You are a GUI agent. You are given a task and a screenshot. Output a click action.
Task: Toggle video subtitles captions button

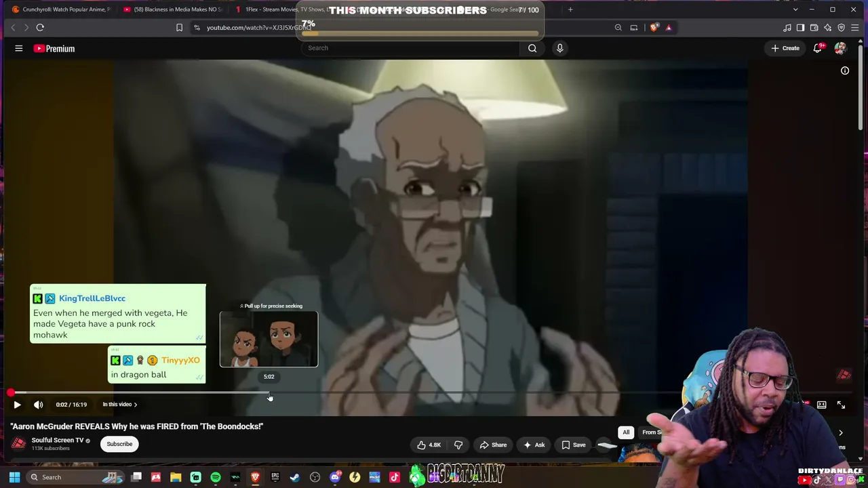pyautogui.click(x=821, y=405)
